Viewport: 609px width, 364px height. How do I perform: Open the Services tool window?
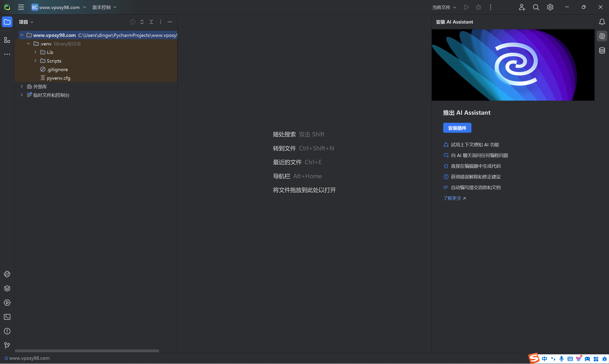pyautogui.click(x=7, y=303)
